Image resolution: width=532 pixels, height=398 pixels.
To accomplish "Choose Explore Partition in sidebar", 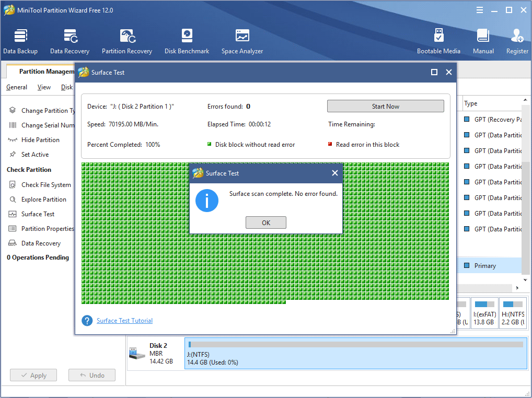I will pyautogui.click(x=43, y=200).
